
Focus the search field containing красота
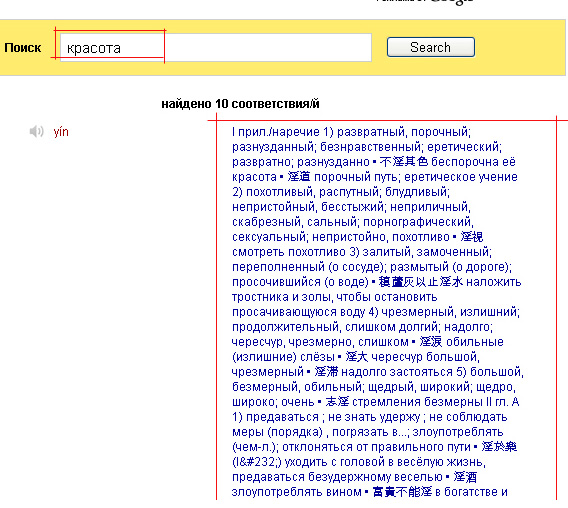coord(216,47)
